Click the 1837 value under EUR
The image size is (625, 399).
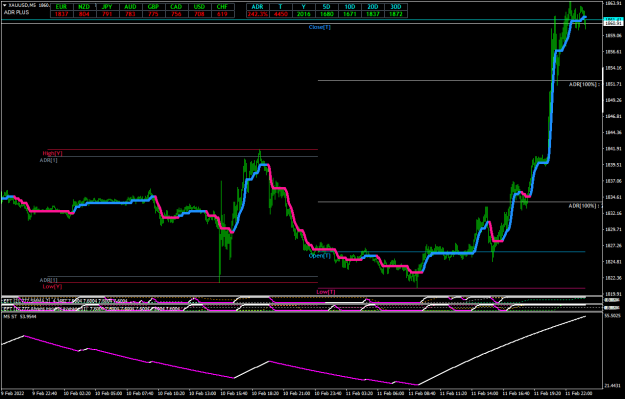click(x=62, y=14)
